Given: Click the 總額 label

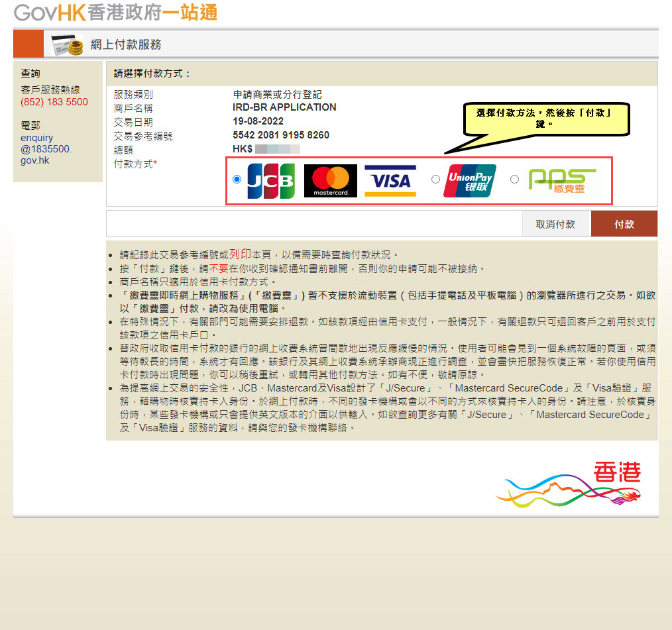Looking at the screenshot, I should click(x=123, y=150).
